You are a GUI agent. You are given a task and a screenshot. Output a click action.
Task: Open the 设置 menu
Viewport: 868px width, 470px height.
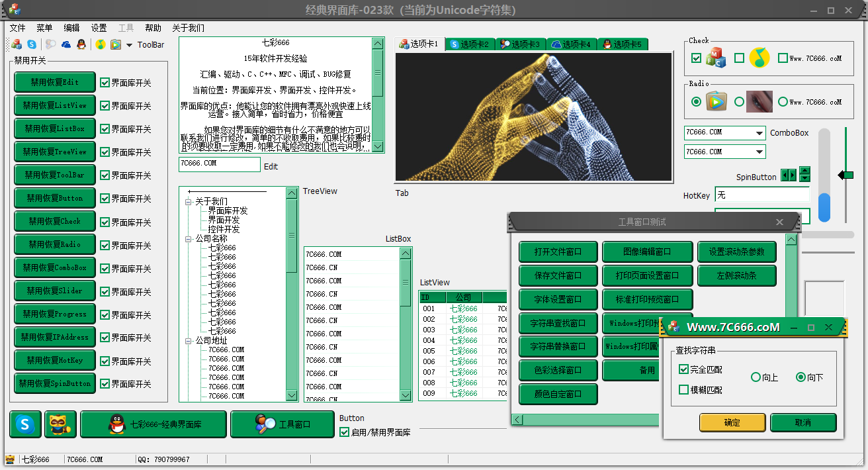tap(99, 28)
